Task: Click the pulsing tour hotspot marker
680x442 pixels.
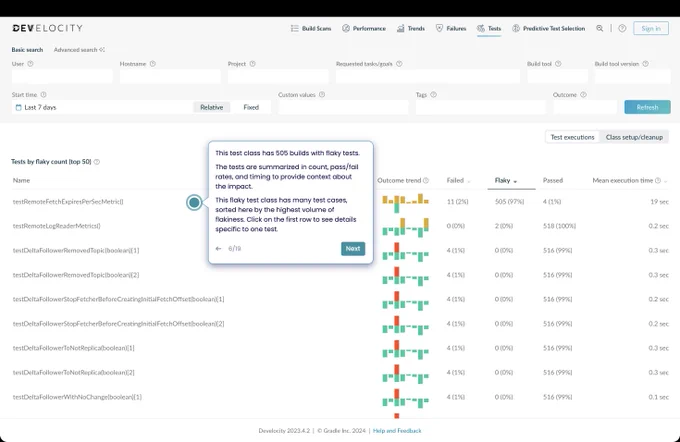Action: click(x=194, y=202)
